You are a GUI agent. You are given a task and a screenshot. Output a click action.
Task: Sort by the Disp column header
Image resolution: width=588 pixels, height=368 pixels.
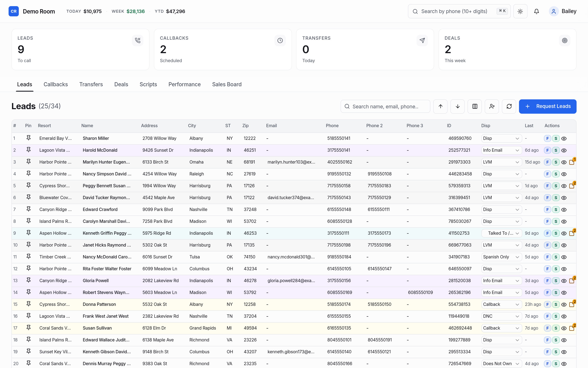click(486, 126)
